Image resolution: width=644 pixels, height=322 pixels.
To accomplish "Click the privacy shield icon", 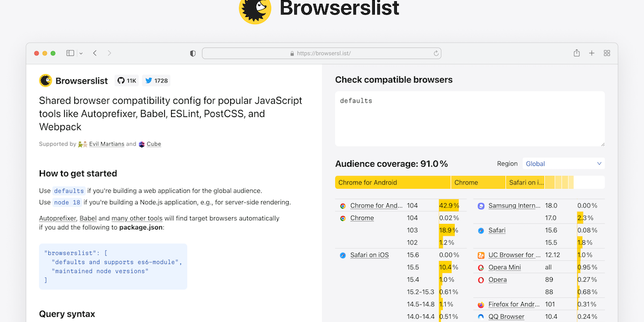I will [x=192, y=53].
